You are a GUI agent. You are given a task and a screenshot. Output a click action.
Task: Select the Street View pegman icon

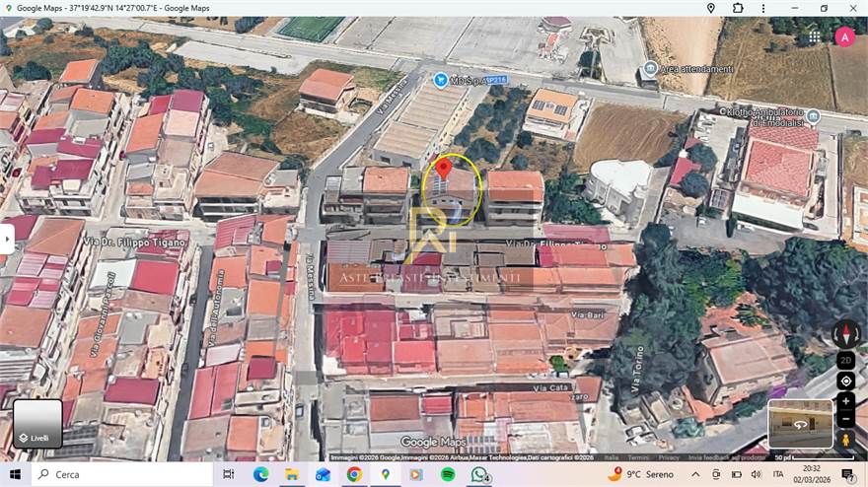pyautogui.click(x=845, y=439)
